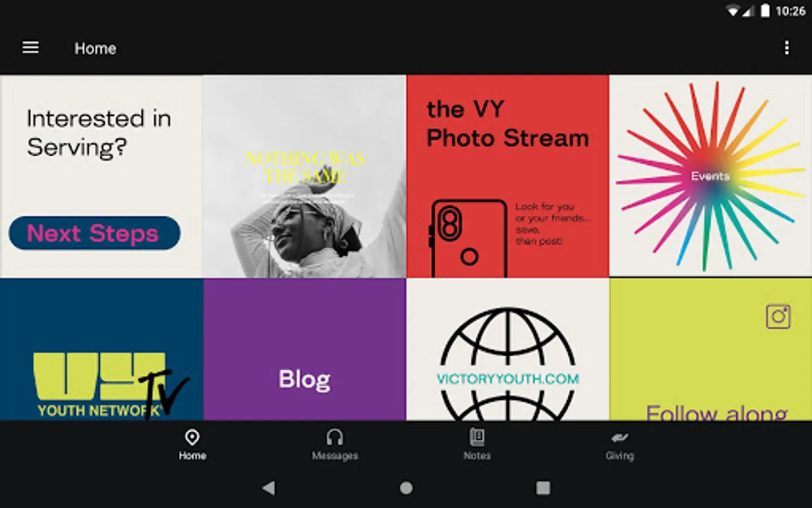Tap the Instagram icon
812x508 pixels.
pyautogui.click(x=778, y=317)
